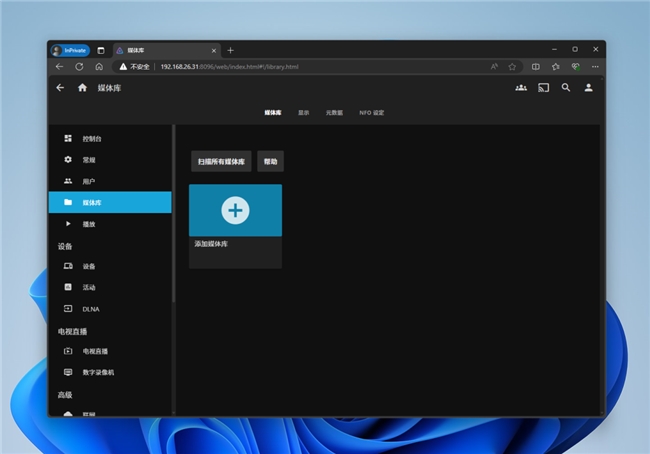Open the Cast to device icon
The image size is (650, 454).
[x=543, y=87]
